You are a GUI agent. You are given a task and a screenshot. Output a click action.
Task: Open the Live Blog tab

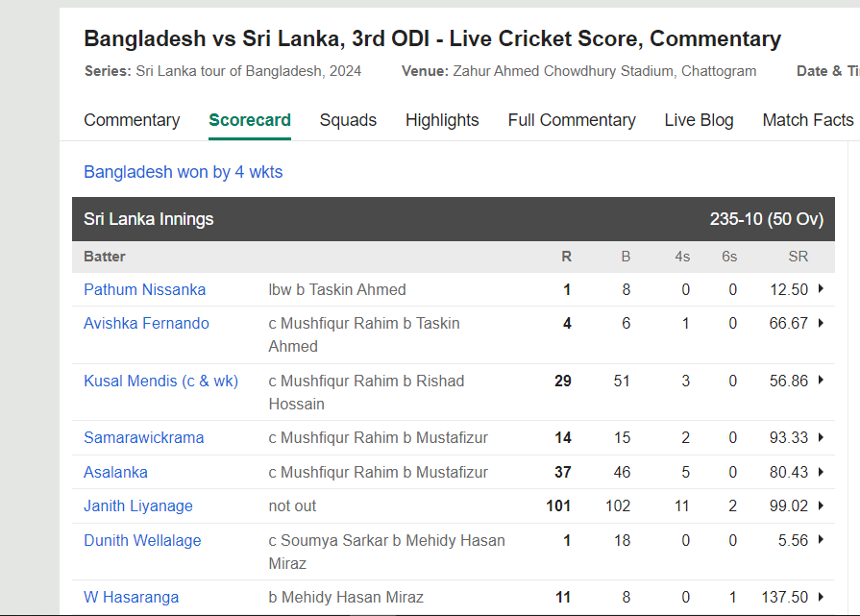[699, 120]
